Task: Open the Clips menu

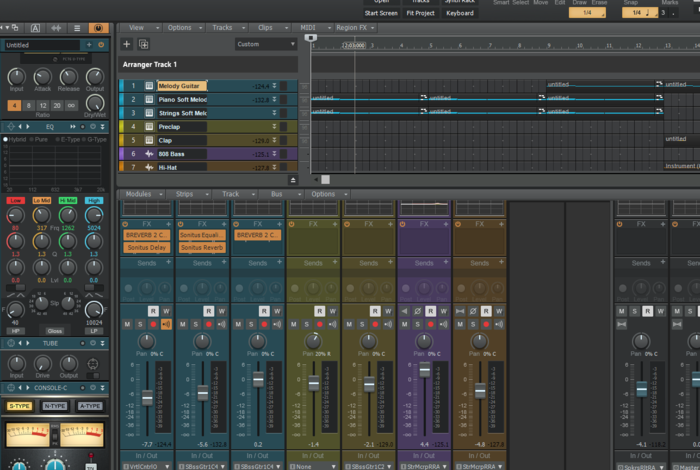Action: pos(269,28)
